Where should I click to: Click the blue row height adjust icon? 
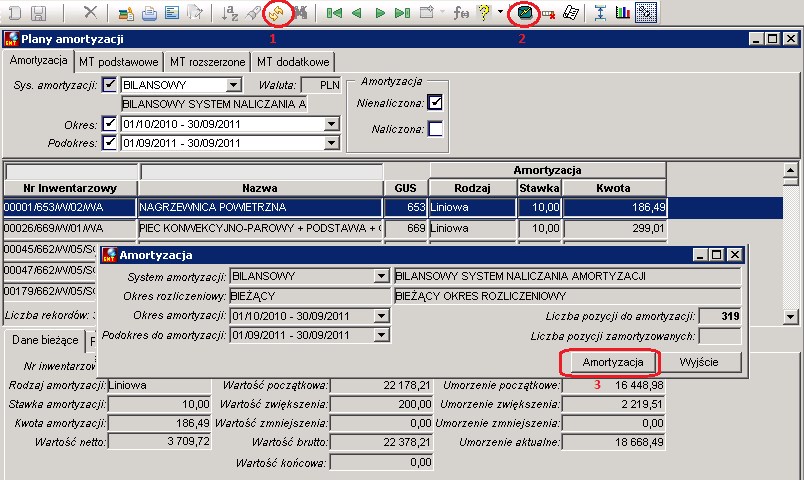click(600, 13)
